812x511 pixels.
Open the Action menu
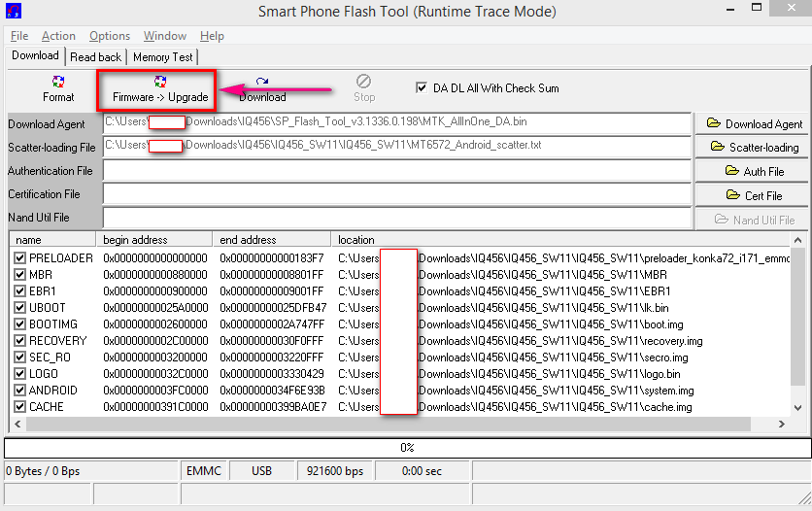click(x=58, y=36)
